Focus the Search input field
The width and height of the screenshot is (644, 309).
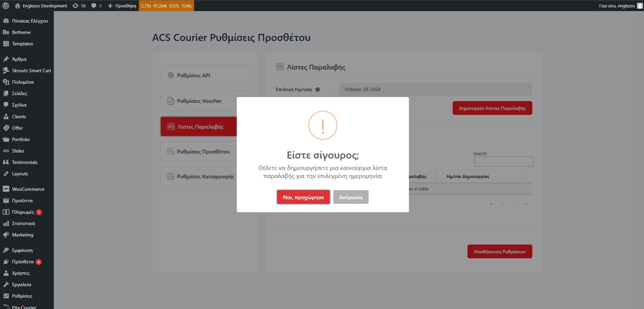[504, 162]
